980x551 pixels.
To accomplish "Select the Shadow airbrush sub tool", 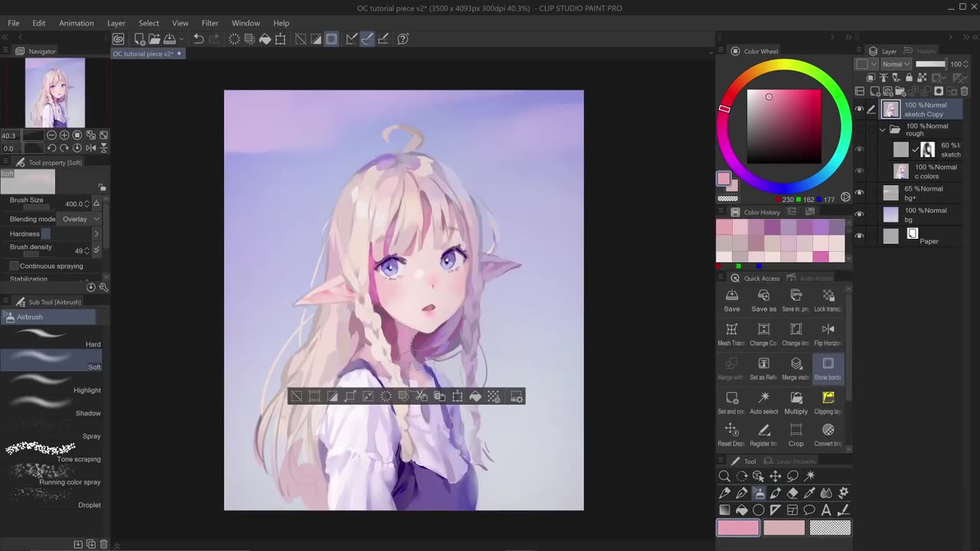I will 52,406.
